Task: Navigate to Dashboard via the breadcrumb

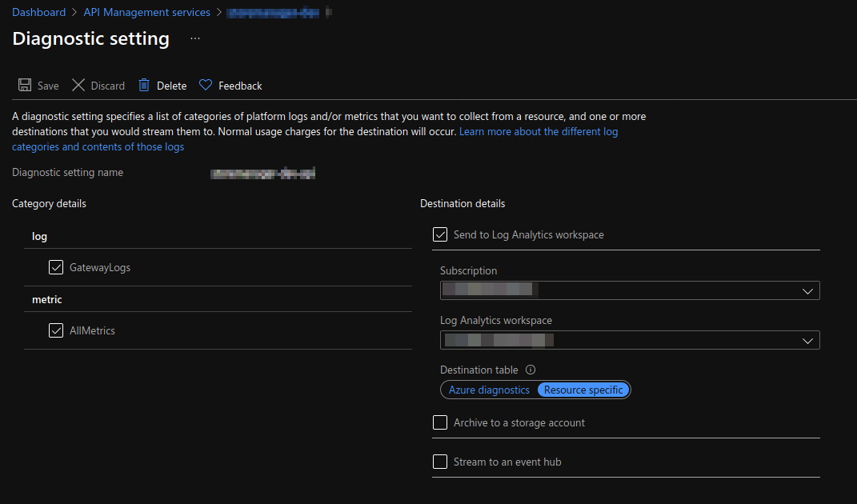Action: pyautogui.click(x=39, y=12)
